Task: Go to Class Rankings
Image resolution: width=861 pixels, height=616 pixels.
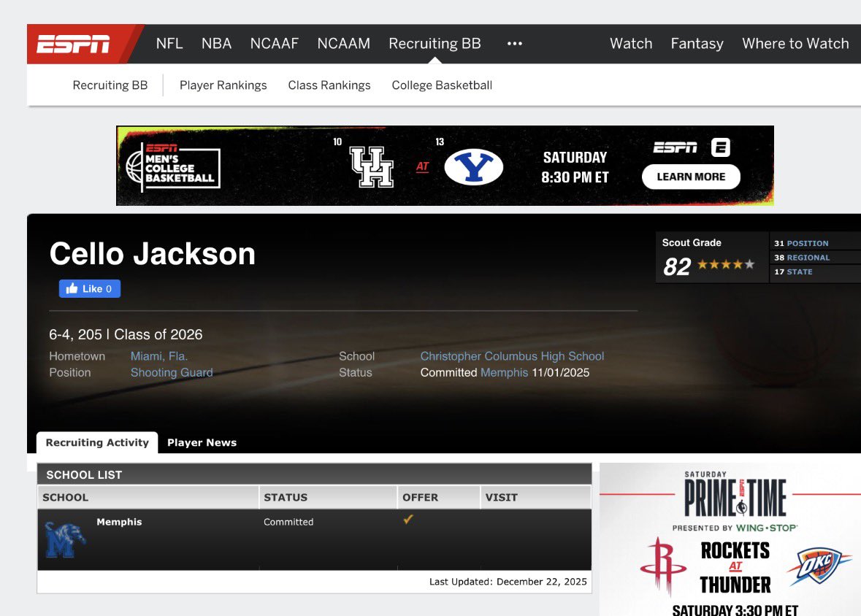Action: tap(329, 85)
